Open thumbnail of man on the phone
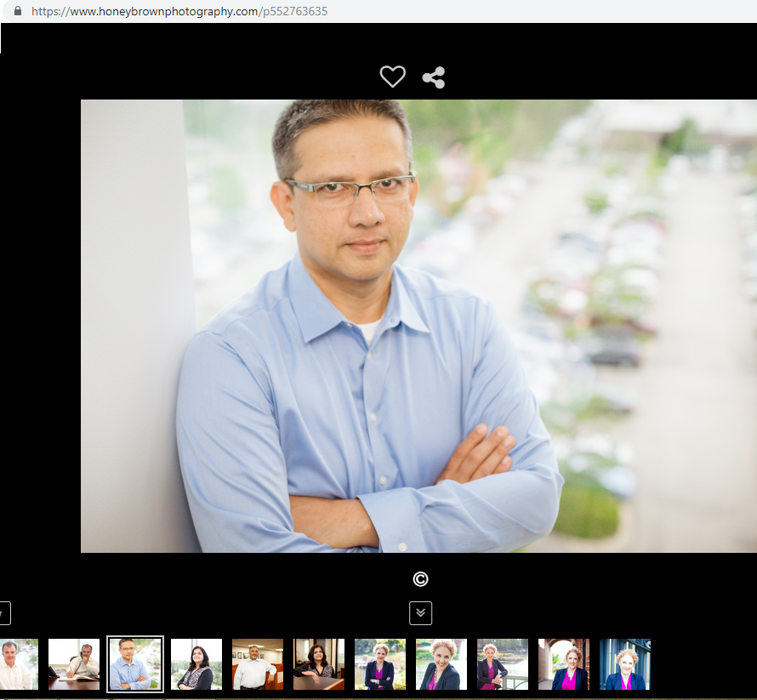 pos(74,664)
